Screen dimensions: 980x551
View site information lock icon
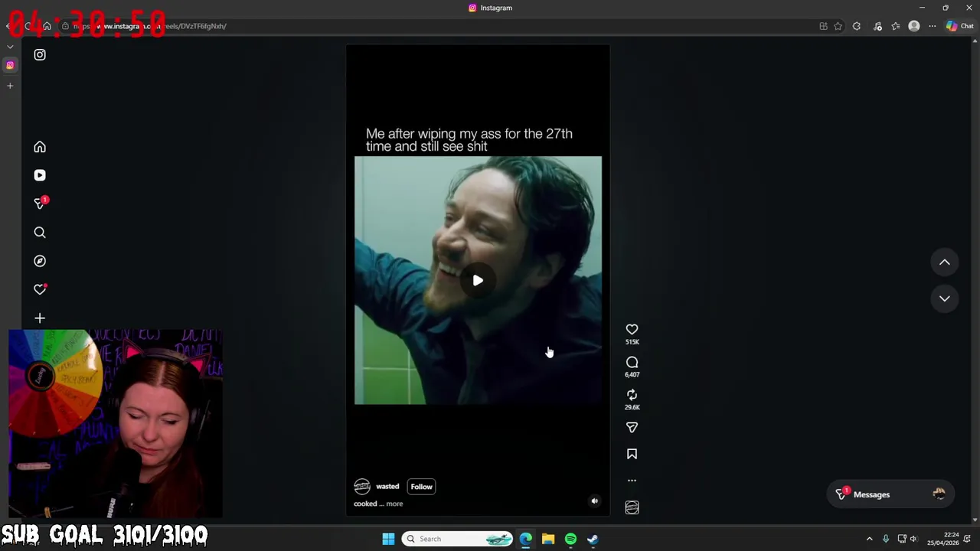[x=65, y=26]
